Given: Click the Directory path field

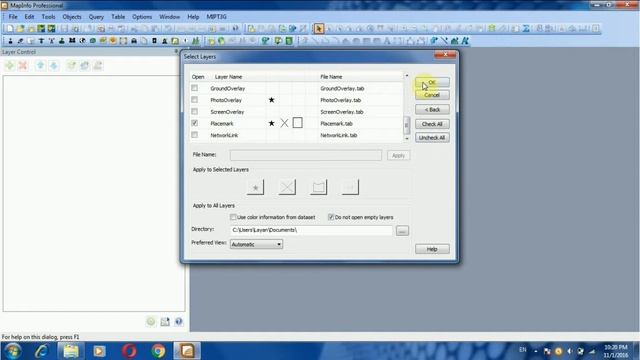Looking at the screenshot, I should [x=311, y=230].
